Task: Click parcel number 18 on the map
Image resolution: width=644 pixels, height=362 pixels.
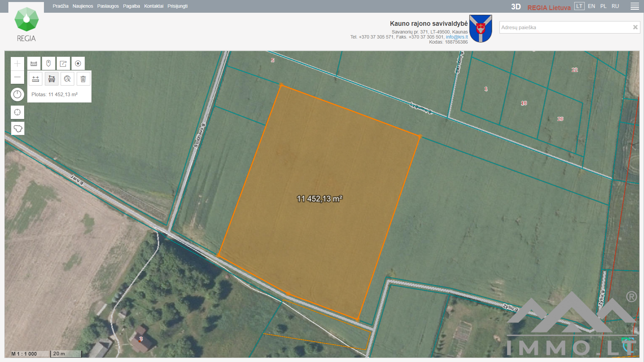Action: (x=524, y=103)
